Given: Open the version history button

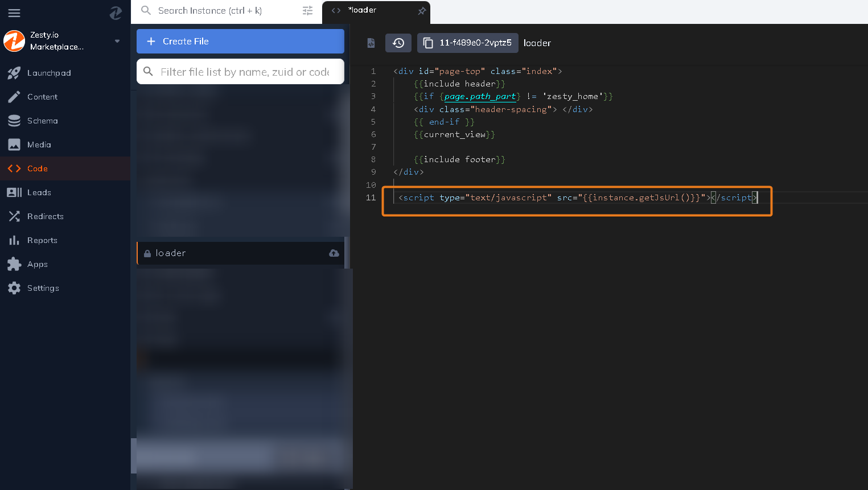Looking at the screenshot, I should pyautogui.click(x=398, y=43).
